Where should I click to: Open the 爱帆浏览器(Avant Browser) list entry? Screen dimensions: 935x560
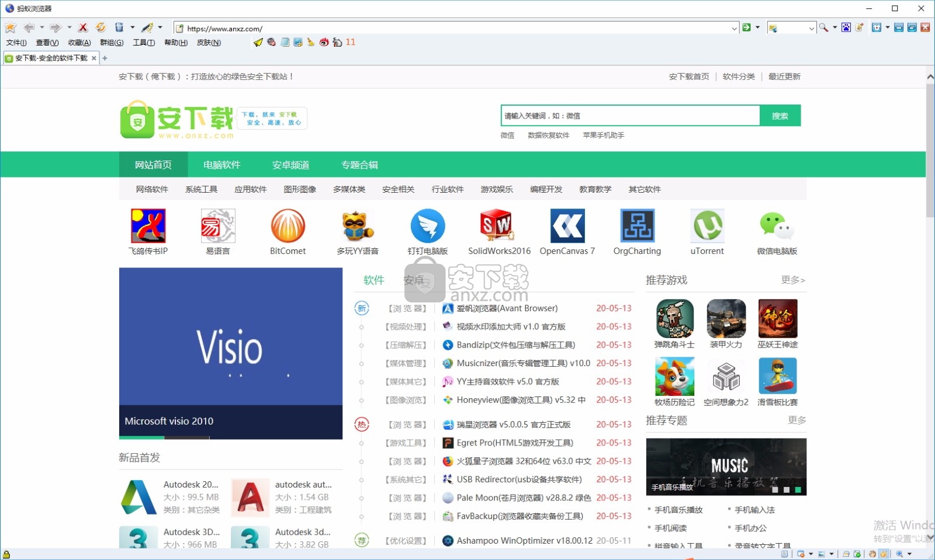(507, 308)
